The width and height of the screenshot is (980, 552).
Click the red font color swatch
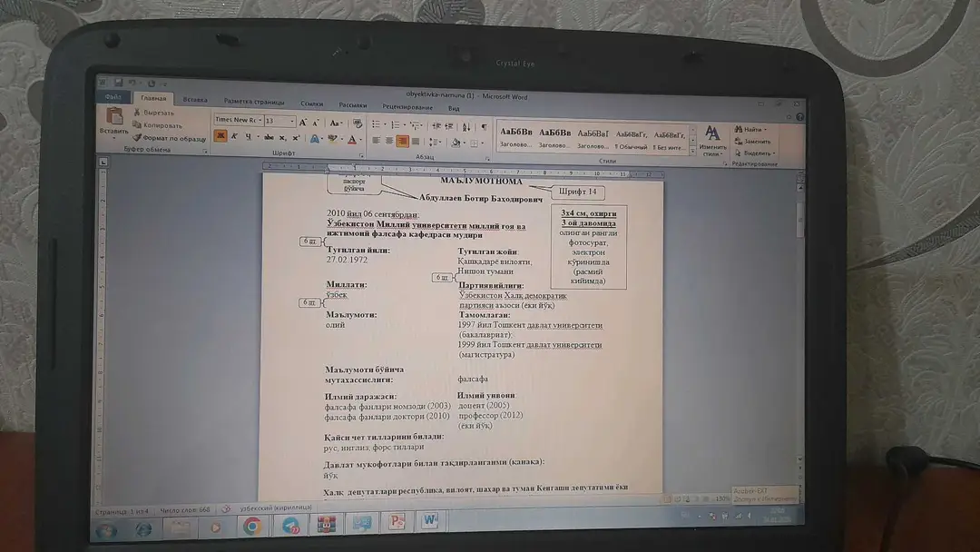tap(352, 140)
